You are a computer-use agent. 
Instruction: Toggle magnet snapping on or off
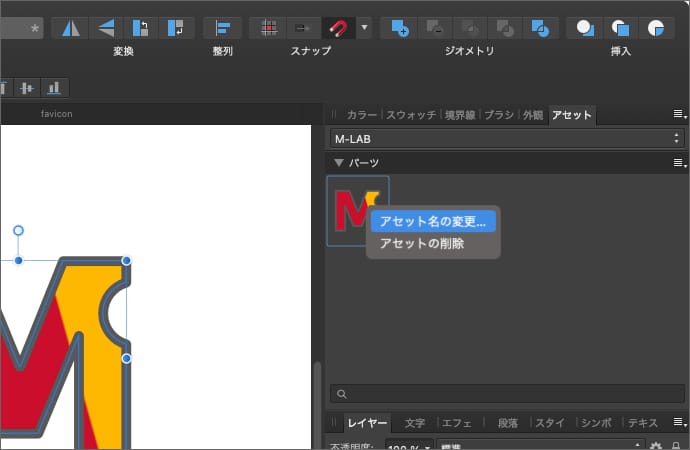click(x=338, y=28)
